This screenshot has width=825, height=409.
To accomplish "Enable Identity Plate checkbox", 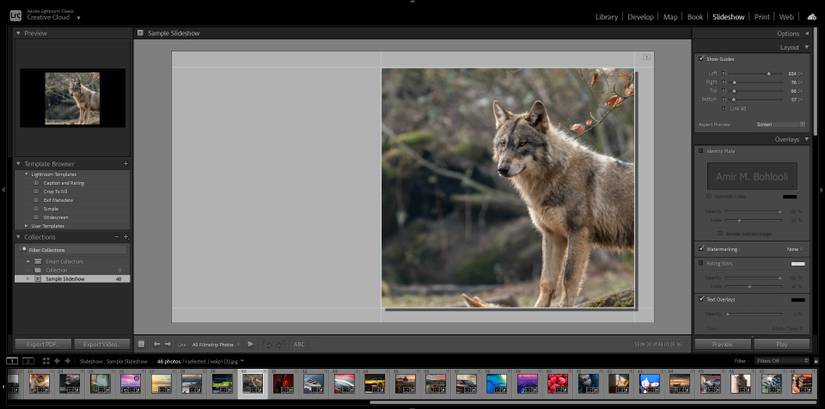I will tap(701, 151).
